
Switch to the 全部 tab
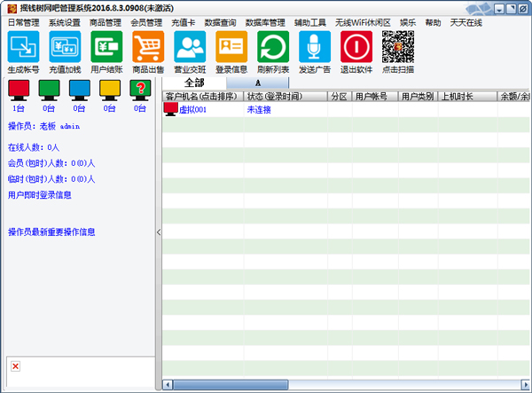click(x=194, y=83)
